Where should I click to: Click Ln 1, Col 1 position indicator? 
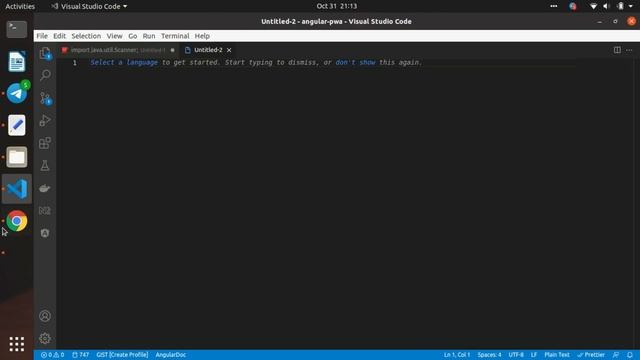(x=457, y=355)
